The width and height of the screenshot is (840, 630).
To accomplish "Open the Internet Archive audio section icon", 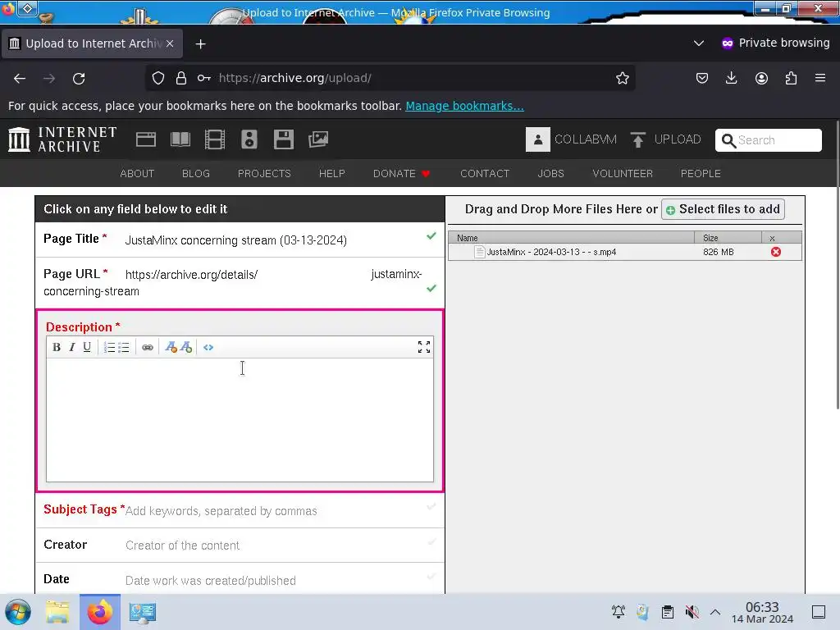I will click(249, 139).
